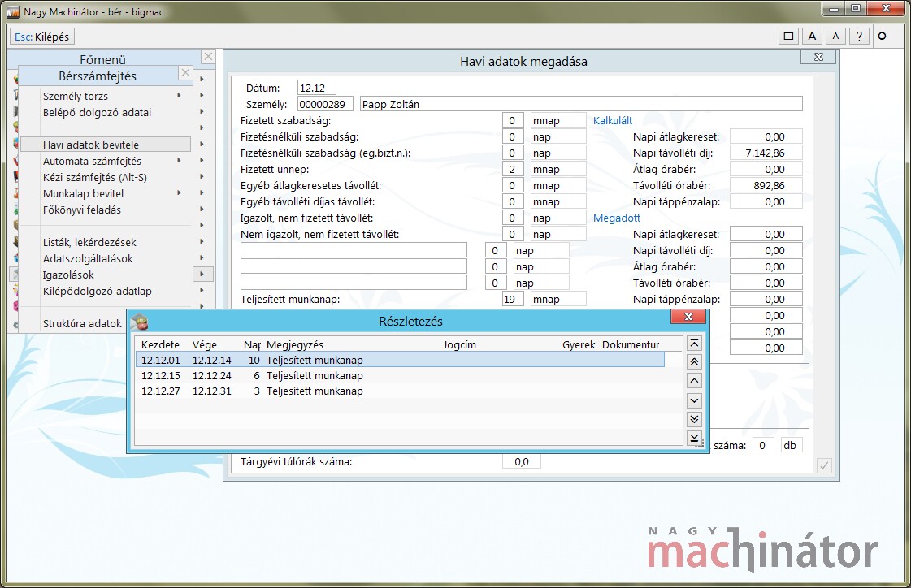Click the Jogcím column header
Viewport: 911px width, 588px height.
459,344
